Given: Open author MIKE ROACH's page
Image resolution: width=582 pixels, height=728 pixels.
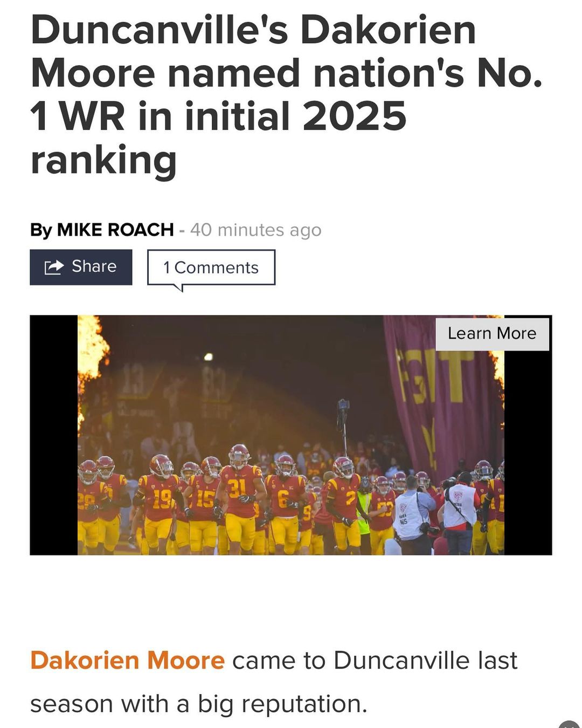Looking at the screenshot, I should 115,230.
